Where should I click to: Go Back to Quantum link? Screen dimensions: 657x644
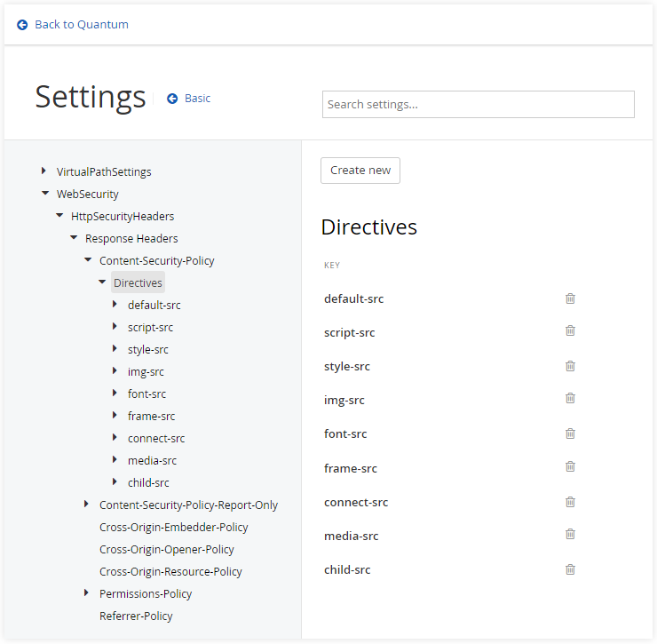click(x=73, y=25)
